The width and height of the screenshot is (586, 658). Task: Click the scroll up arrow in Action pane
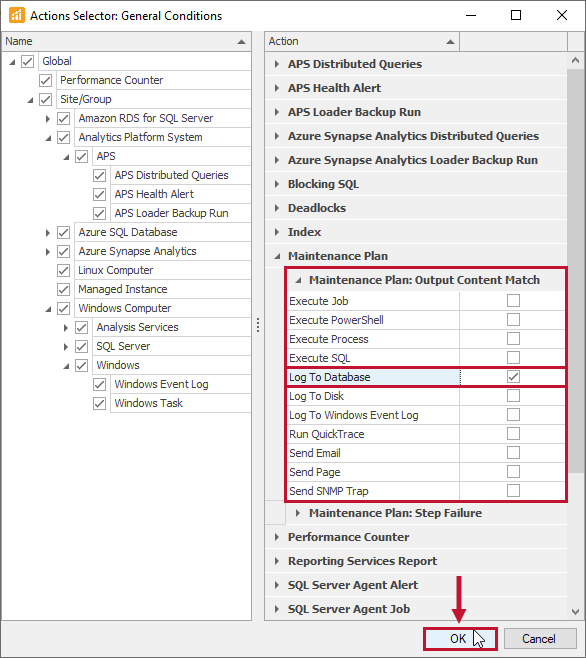click(576, 60)
